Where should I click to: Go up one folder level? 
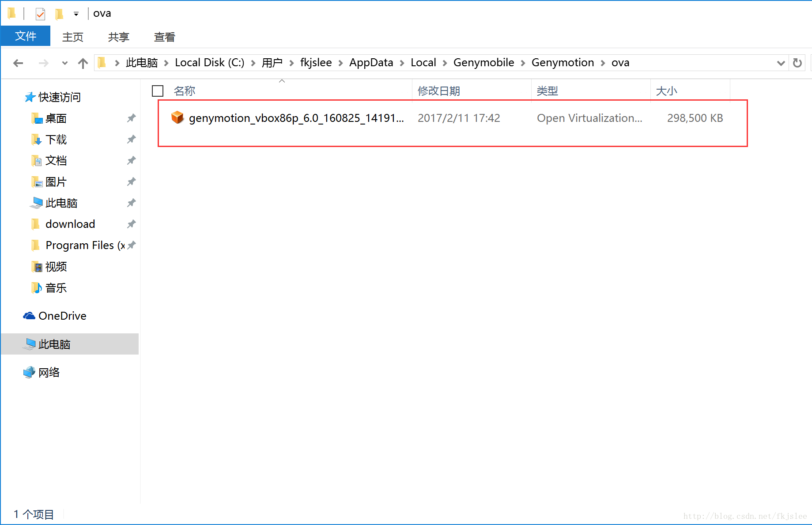[83, 63]
